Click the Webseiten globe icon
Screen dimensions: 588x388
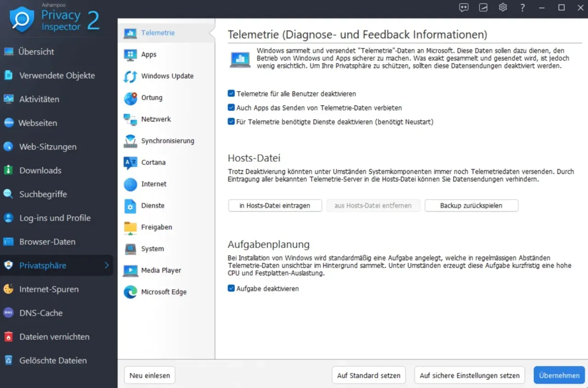tap(8, 123)
